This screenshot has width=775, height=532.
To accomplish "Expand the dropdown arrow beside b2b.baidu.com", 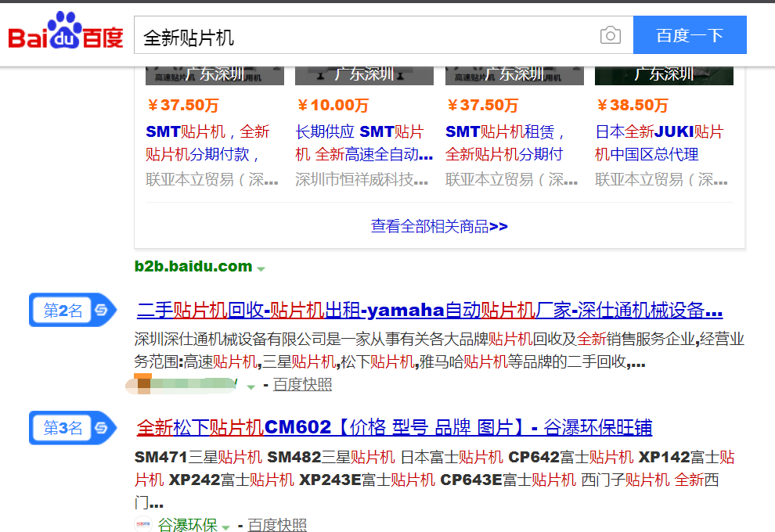I will click(261, 268).
